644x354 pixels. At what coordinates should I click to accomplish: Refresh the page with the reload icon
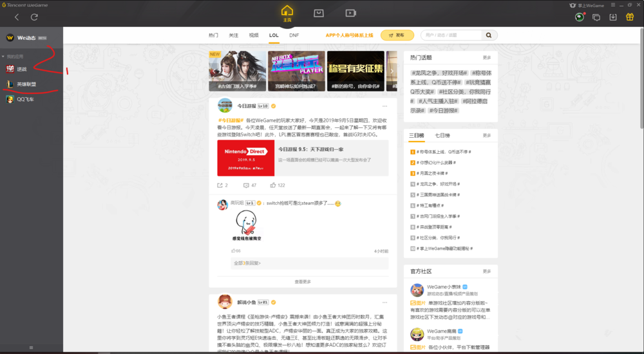point(35,17)
